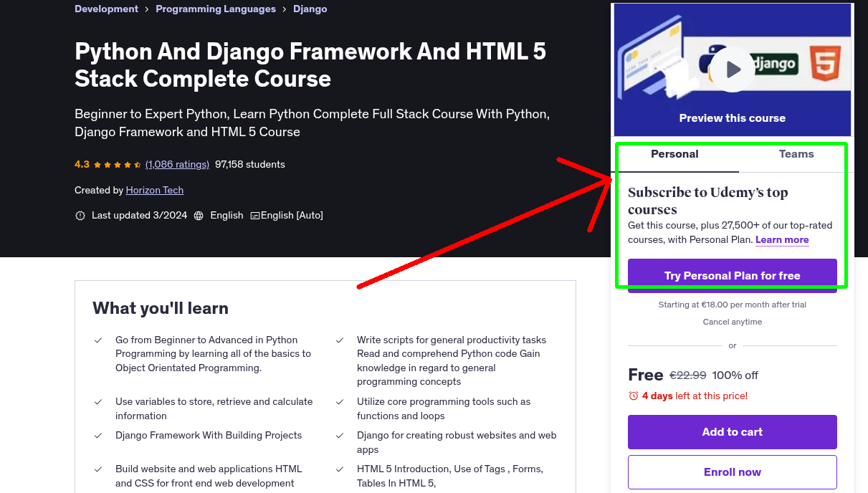Switch to the Personal tab

[x=674, y=154]
